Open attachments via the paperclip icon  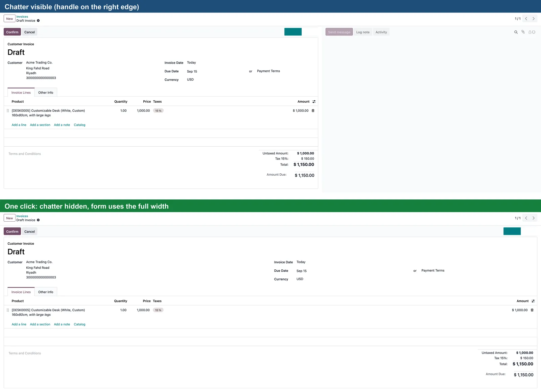[523, 32]
